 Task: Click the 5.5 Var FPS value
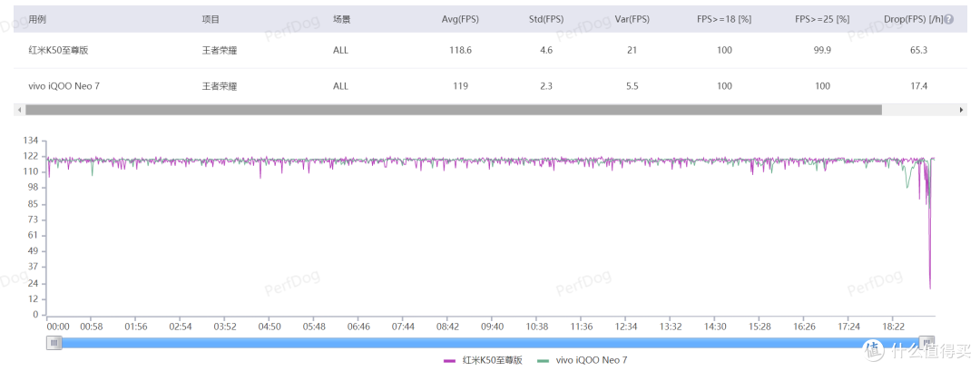tap(632, 86)
